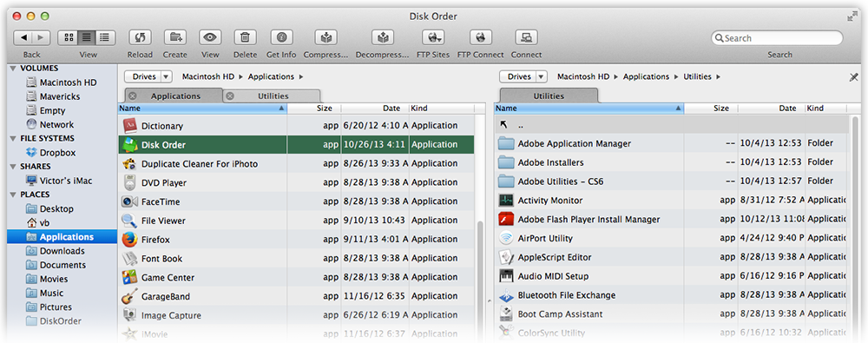Click the FTP Connect icon
The height and width of the screenshot is (343, 868).
[481, 37]
